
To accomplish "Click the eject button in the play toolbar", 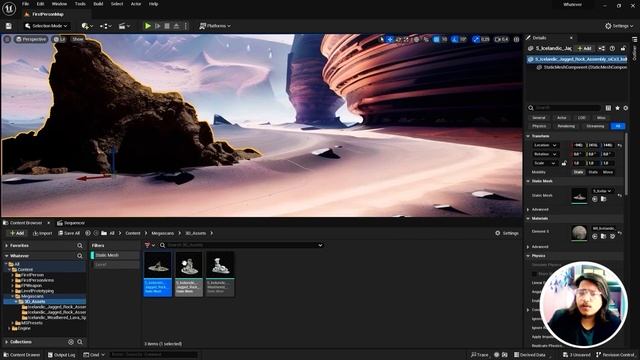I will point(176,26).
